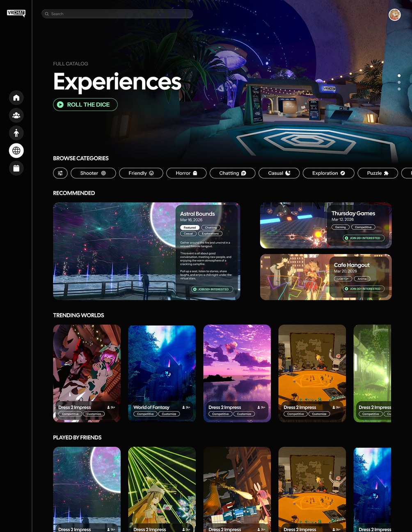This screenshot has height=532, width=412.
Task: Roll the dice button
Action: [85, 105]
